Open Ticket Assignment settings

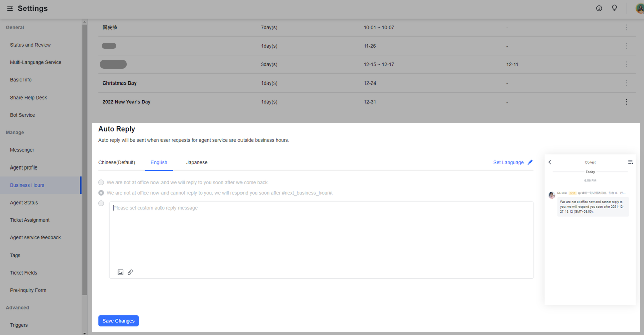point(30,220)
